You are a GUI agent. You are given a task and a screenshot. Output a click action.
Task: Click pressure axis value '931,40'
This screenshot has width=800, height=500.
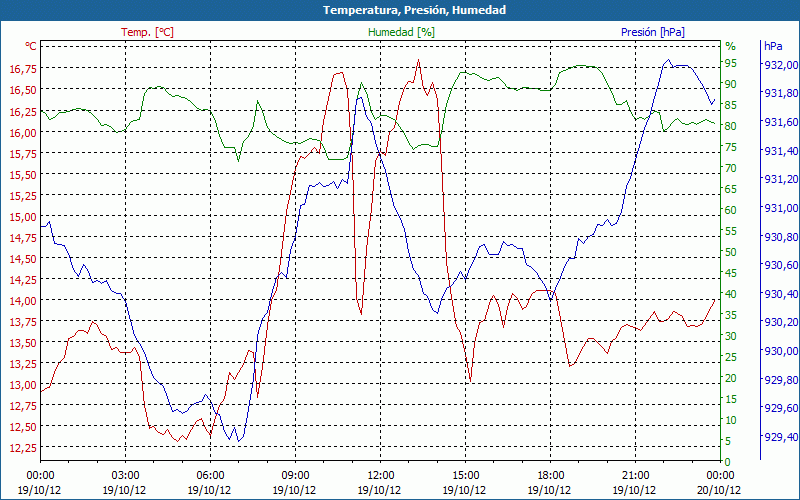tap(779, 151)
